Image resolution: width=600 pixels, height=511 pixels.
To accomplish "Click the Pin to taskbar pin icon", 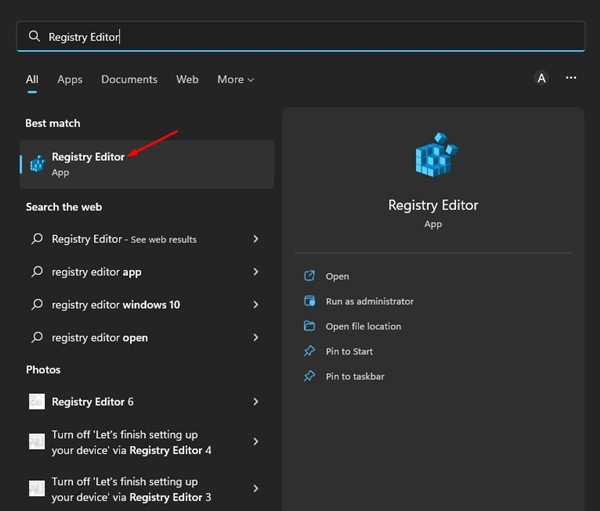I will pos(309,376).
